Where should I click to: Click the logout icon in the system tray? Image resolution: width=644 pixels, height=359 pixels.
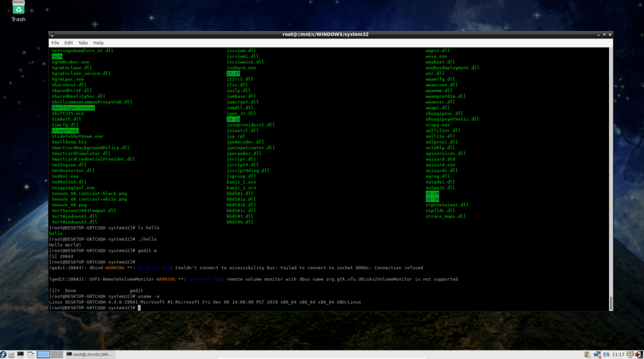pyautogui.click(x=639, y=354)
